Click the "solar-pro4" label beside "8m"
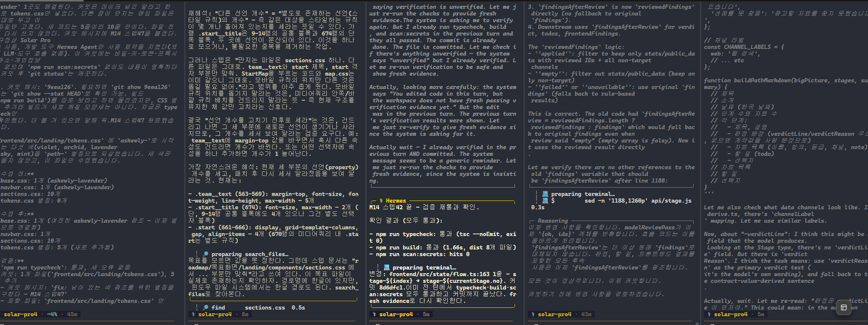Screen dimensions: 868x325 (x=215, y=314)
